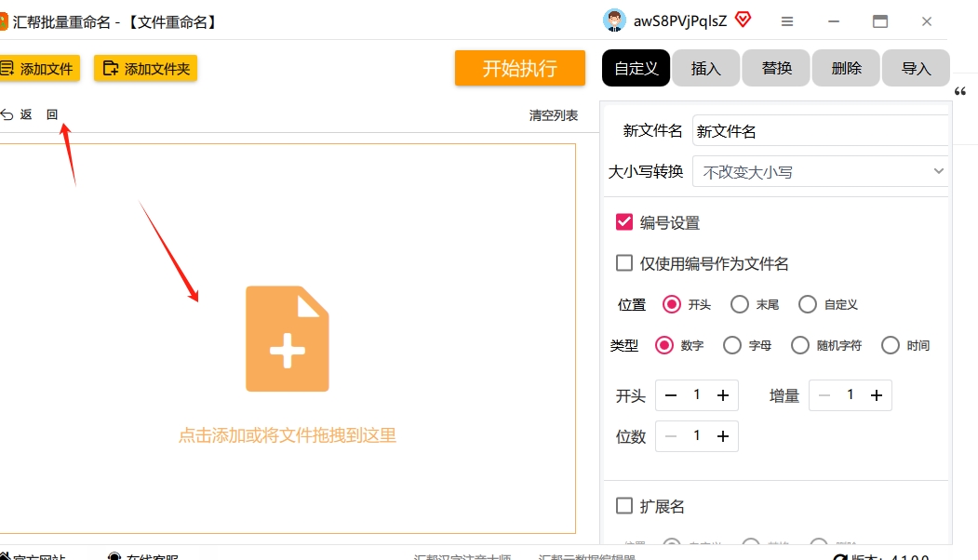
Task: Uncheck the 编号设置 checkbox
Action: click(623, 222)
